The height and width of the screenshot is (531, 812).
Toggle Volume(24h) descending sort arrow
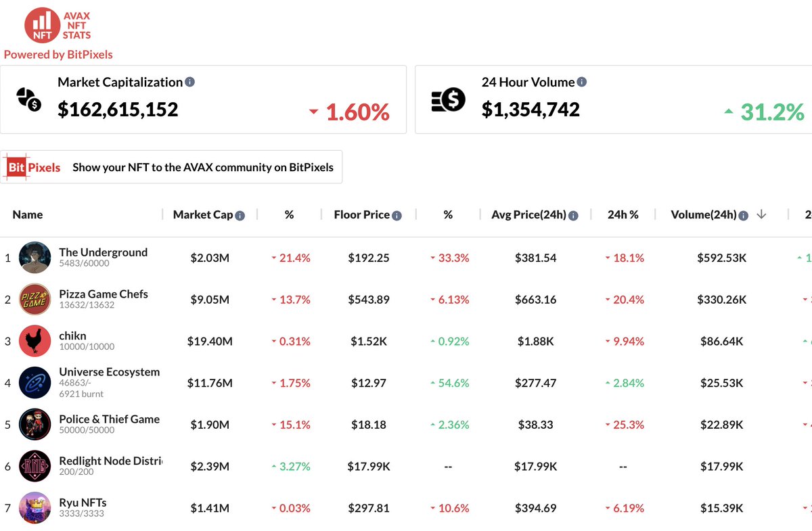(761, 214)
